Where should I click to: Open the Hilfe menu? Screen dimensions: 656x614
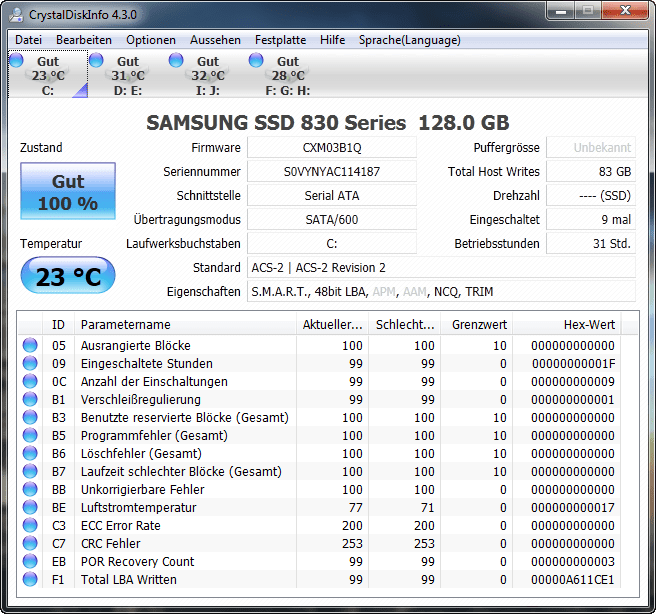(x=333, y=40)
